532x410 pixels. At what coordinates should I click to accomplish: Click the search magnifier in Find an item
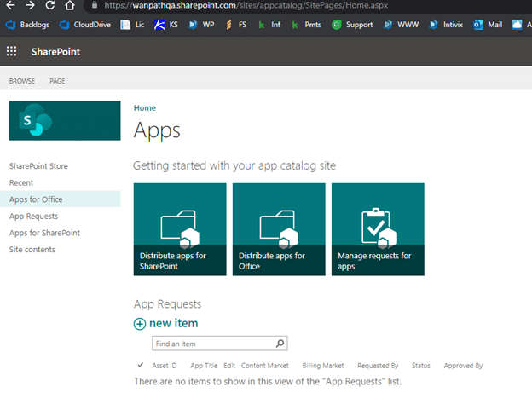pos(280,344)
